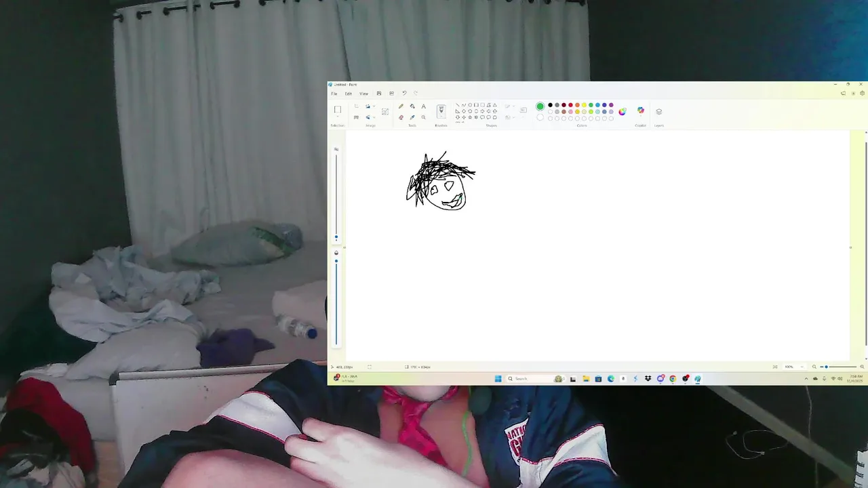Zoom in with the plus icon
Viewport: 868px width, 488px height.
tap(862, 367)
